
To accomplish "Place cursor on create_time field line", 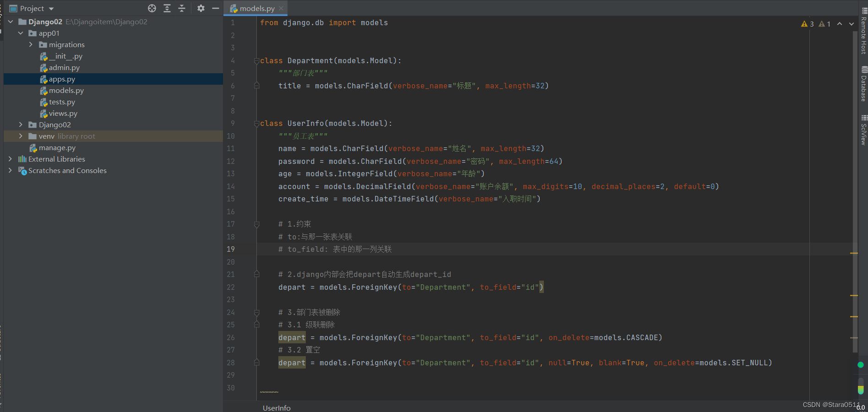I will 409,199.
